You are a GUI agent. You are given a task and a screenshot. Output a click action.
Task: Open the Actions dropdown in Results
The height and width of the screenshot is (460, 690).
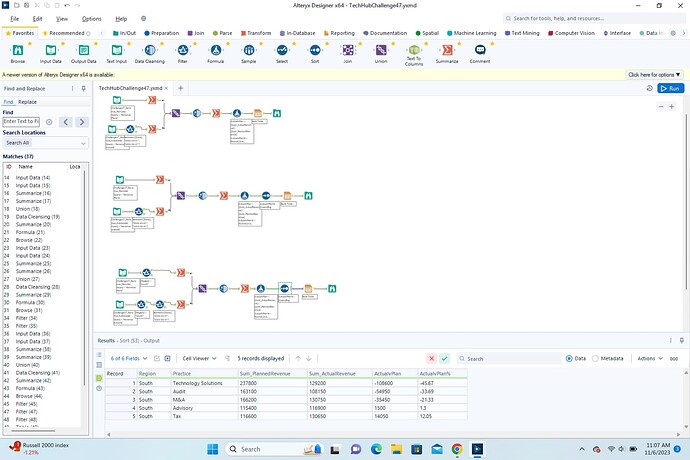(650, 358)
